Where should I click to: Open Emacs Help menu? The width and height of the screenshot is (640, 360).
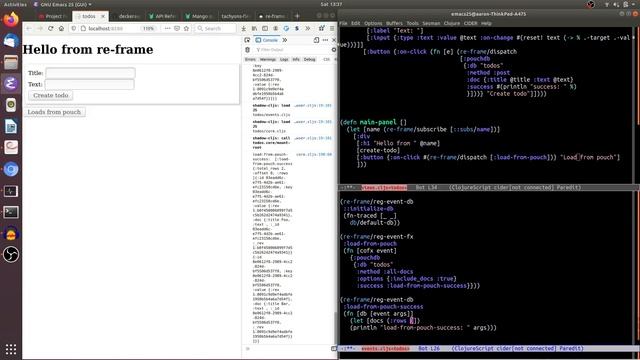coord(486,23)
